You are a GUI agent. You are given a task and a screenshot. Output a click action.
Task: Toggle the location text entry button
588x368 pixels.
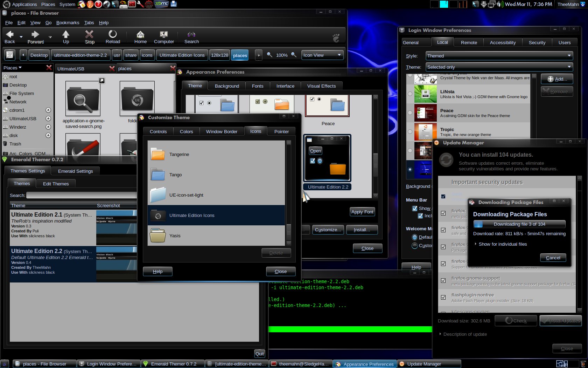[x=10, y=55]
